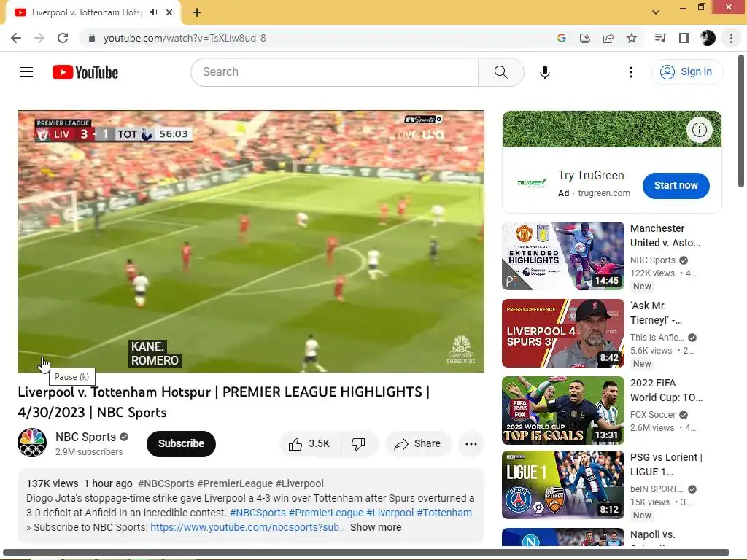Open 2022 FIFA World Cup Top 15 Goals thumbnail

[x=563, y=411]
